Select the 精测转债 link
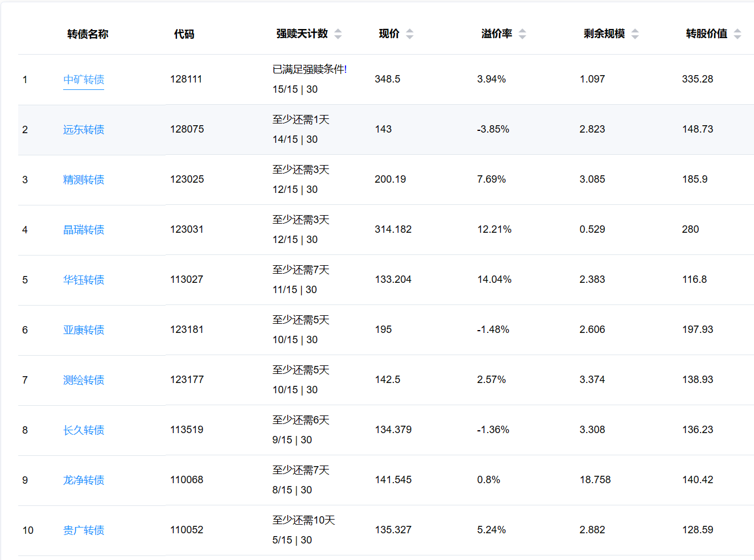 pyautogui.click(x=84, y=180)
